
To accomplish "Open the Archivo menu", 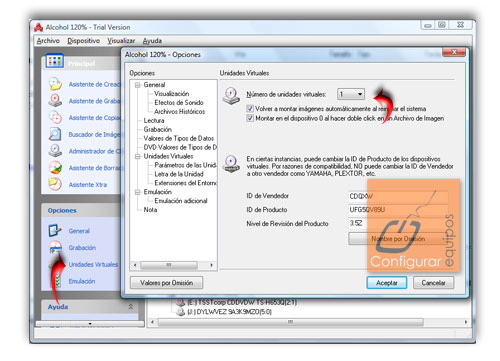I will point(48,41).
